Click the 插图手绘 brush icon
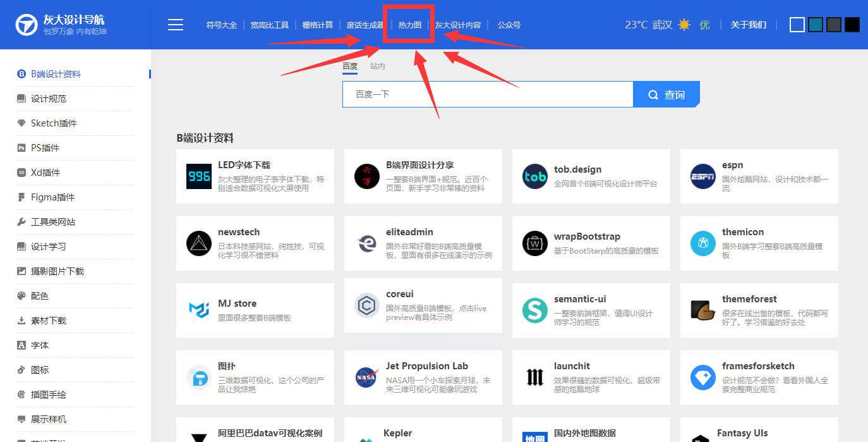 [21, 395]
